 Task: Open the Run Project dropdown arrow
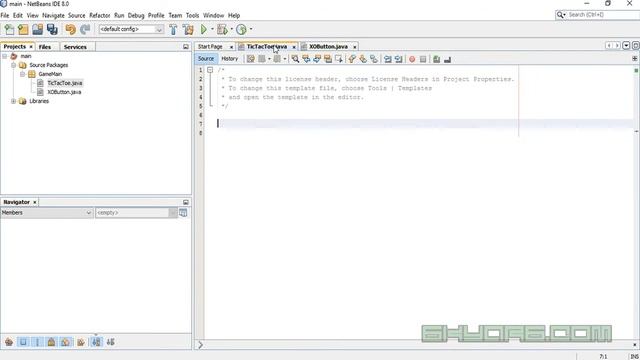coord(212,29)
